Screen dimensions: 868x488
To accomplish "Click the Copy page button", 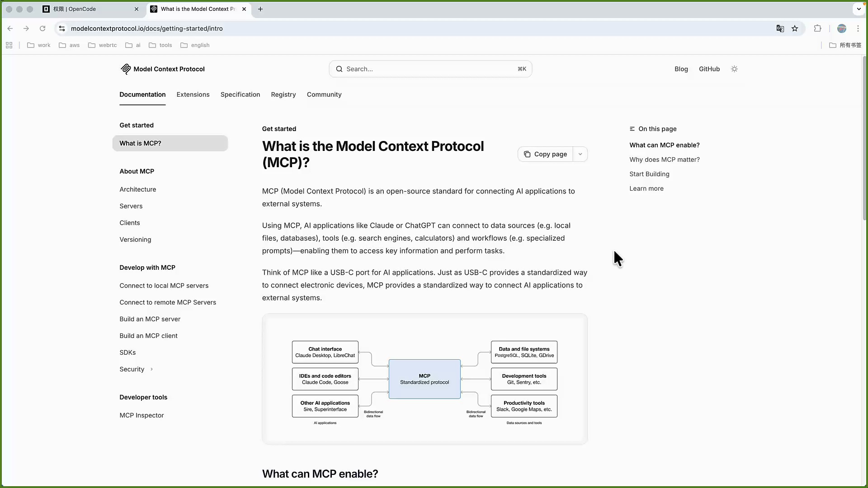I will pyautogui.click(x=545, y=154).
